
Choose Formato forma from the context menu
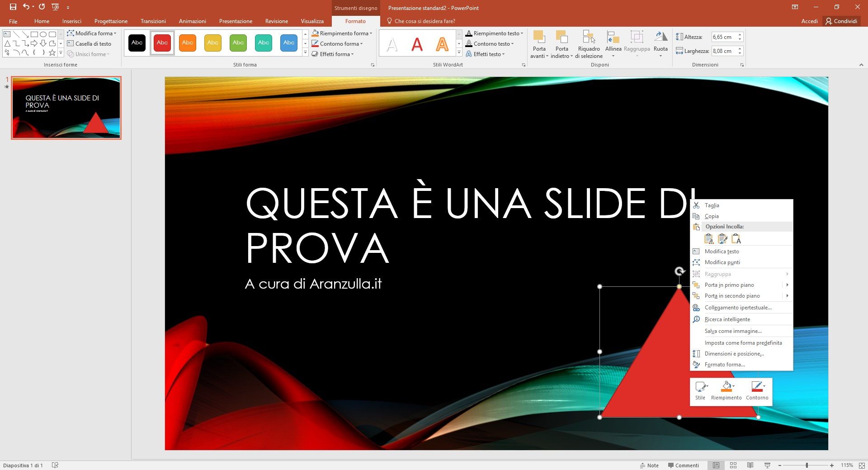tap(725, 365)
